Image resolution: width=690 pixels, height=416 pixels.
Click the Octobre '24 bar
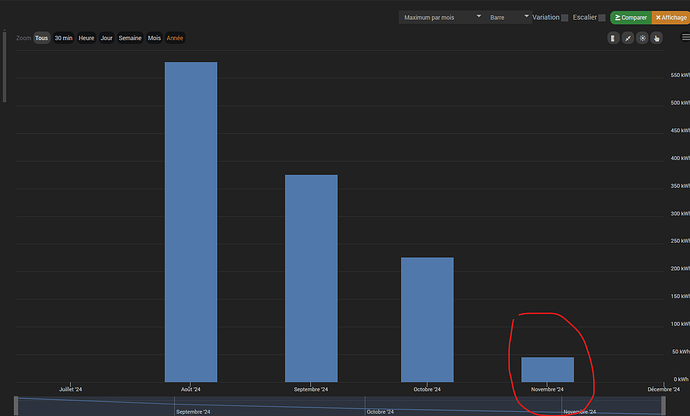[427, 320]
